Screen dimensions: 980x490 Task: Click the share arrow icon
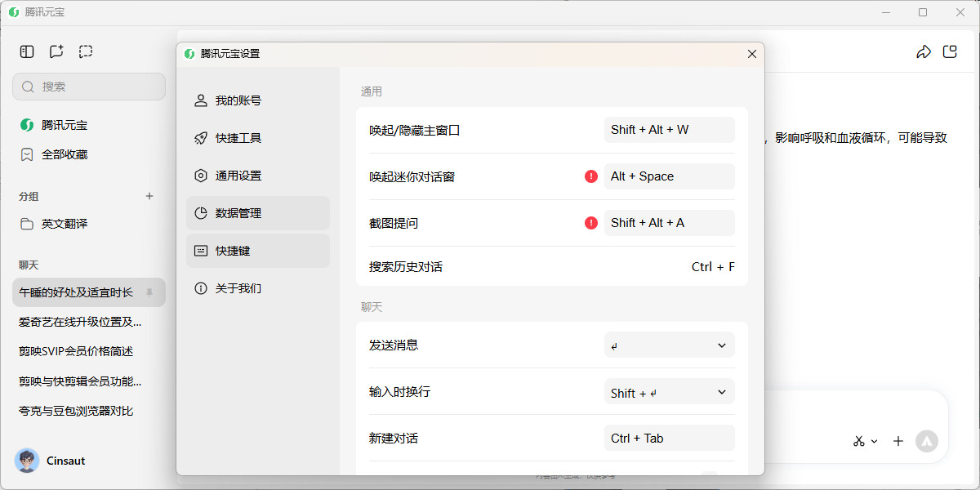[x=924, y=52]
